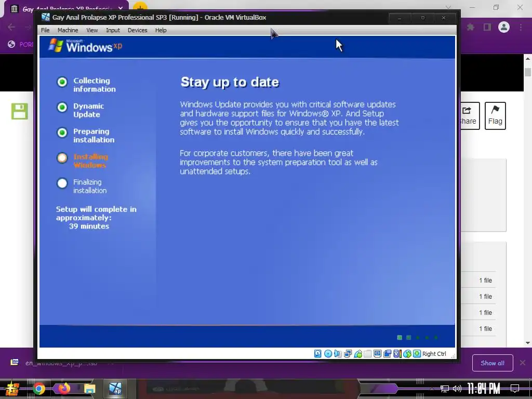Open the notification center icon on the taskbar

(515, 389)
